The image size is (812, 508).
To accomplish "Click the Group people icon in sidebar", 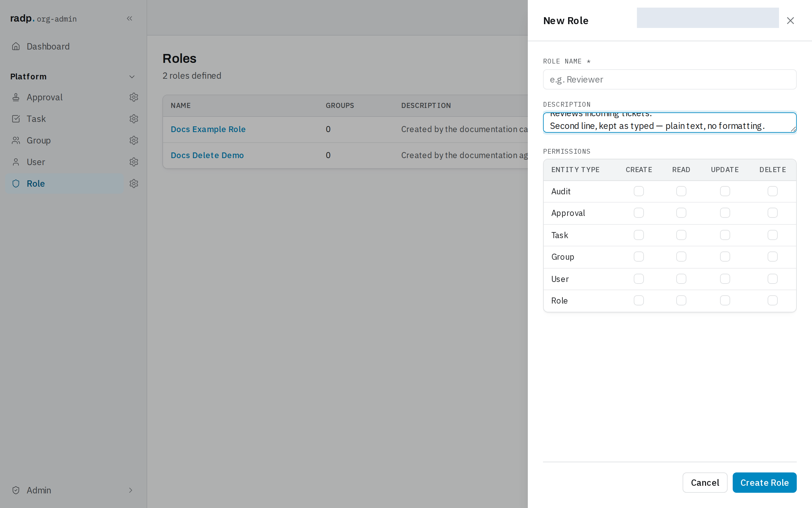I will [x=16, y=140].
